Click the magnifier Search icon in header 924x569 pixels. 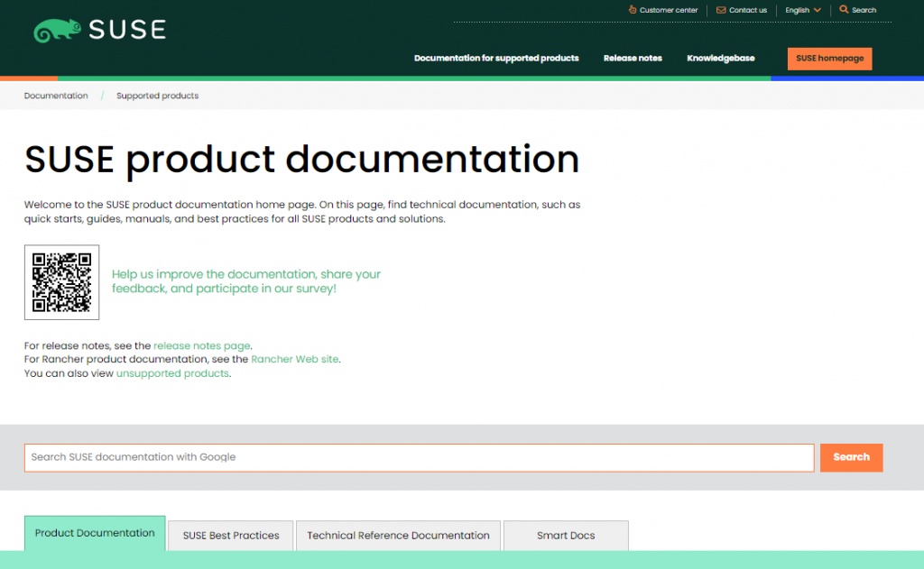point(844,10)
